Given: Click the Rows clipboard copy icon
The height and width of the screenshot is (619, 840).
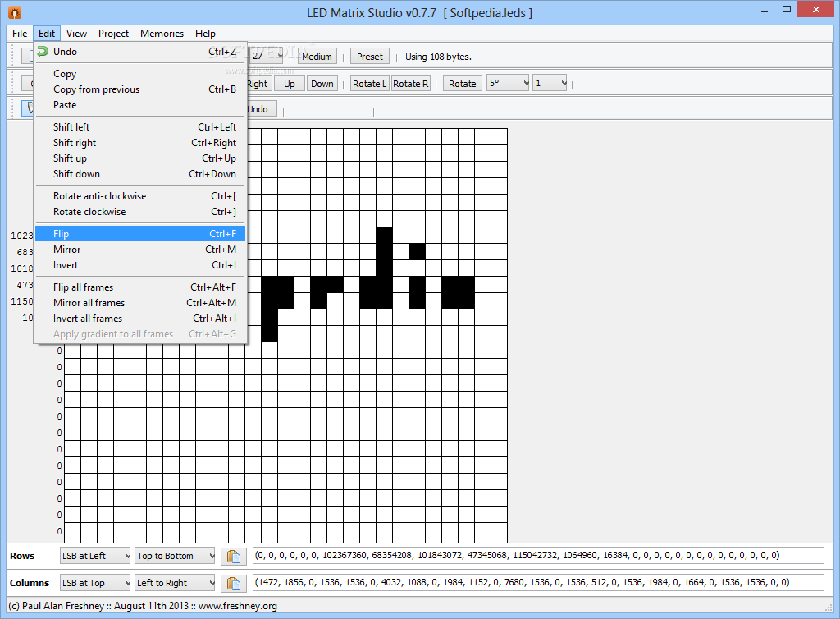Looking at the screenshot, I should click(x=234, y=556).
